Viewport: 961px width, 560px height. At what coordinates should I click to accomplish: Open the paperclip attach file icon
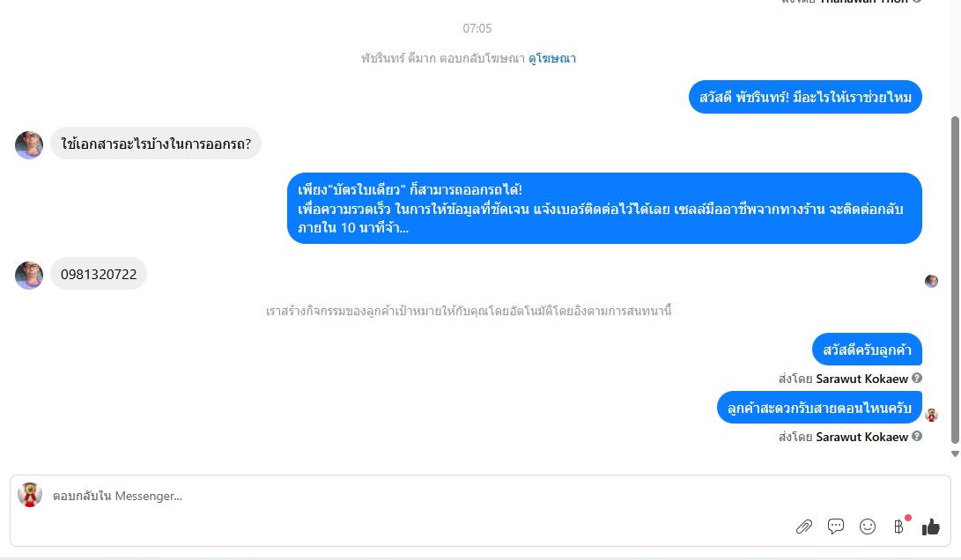[804, 527]
